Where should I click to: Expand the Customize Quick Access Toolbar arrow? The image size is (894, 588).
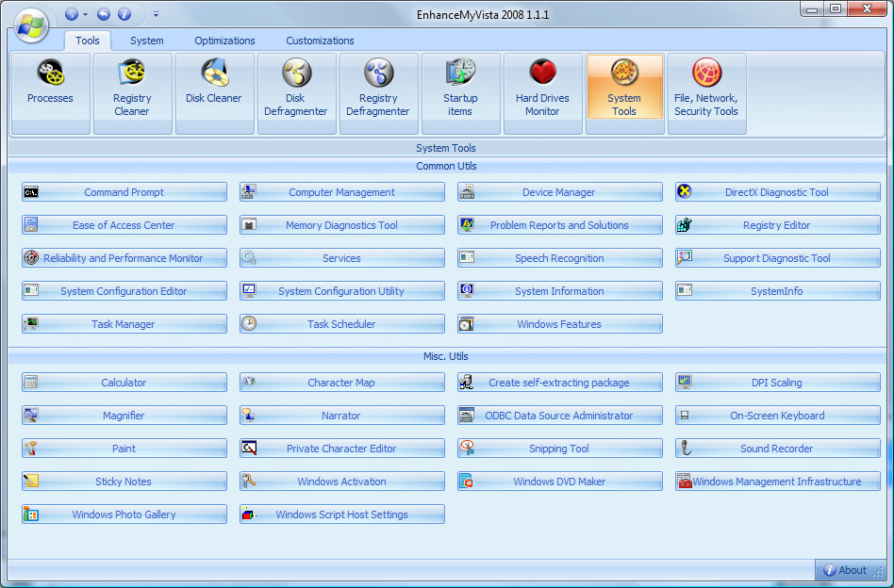(156, 15)
